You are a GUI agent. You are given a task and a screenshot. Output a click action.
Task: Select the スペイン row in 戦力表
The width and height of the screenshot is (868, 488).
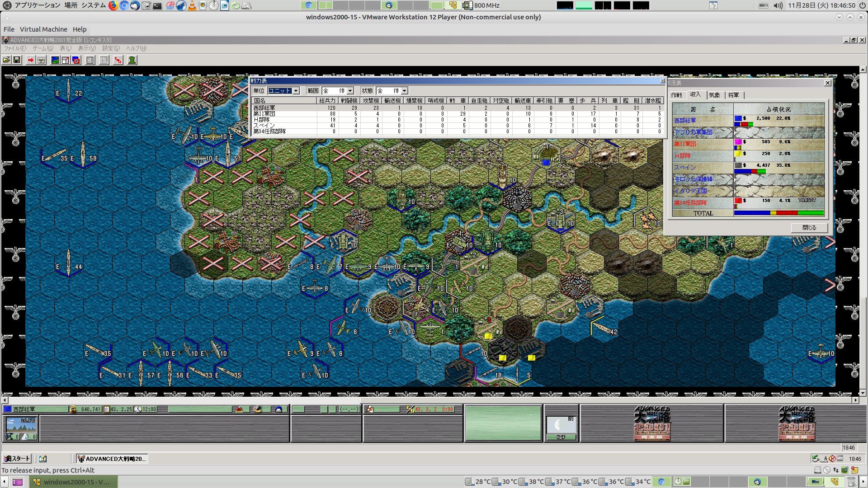pos(458,126)
